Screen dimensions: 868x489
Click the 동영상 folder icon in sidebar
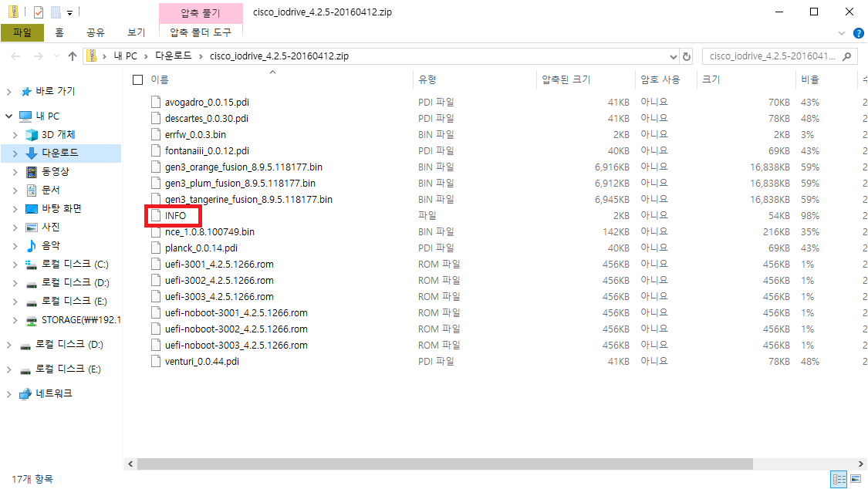click(x=32, y=171)
